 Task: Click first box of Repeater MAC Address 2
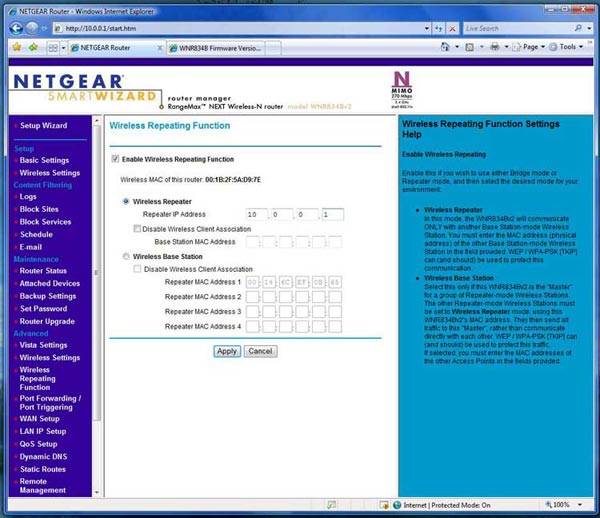[x=253, y=296]
